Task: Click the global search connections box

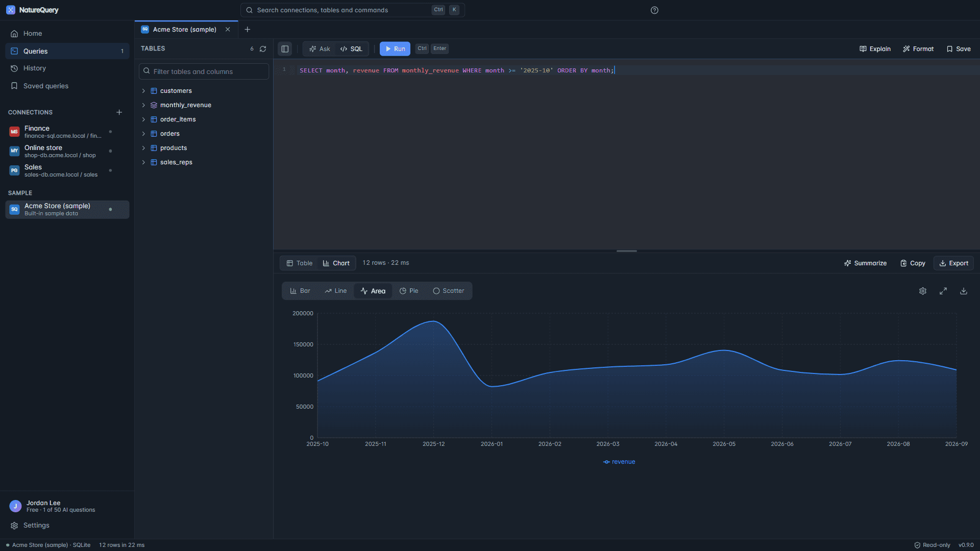Action: [353, 10]
